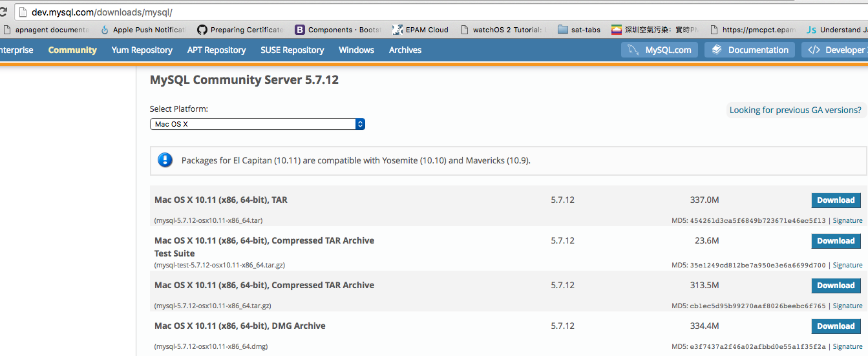This screenshot has height=356, width=868.
Task: Go to MySQL.com site button
Action: (x=659, y=50)
